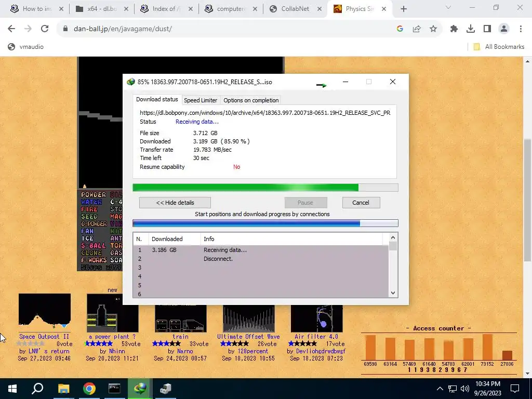
Task: Select the FIRE element in the game
Action: coord(89,209)
